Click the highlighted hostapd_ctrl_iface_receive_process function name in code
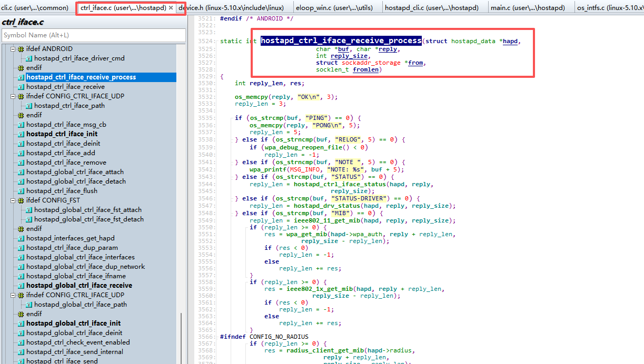The height and width of the screenshot is (364, 644). click(x=341, y=41)
